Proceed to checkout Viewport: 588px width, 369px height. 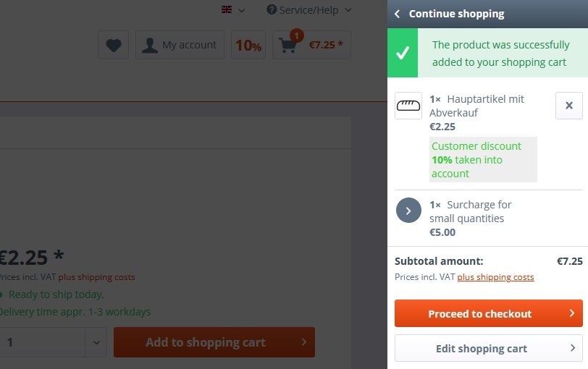tap(489, 313)
